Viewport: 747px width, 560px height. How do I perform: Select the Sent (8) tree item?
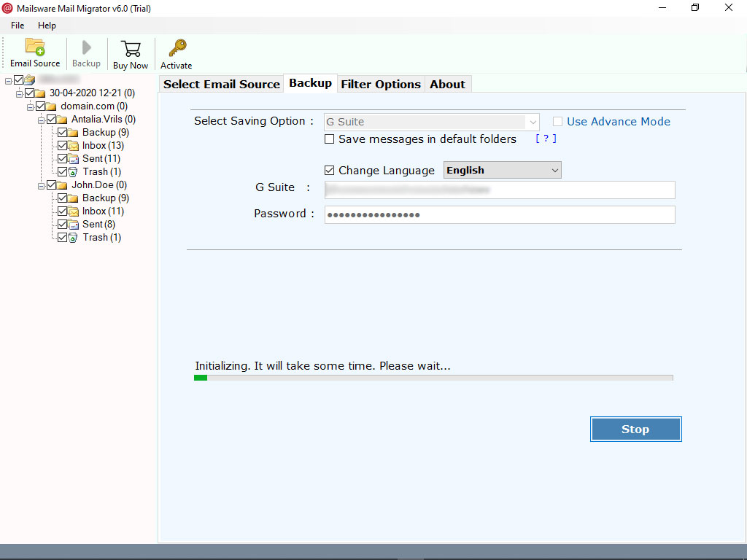click(x=98, y=225)
